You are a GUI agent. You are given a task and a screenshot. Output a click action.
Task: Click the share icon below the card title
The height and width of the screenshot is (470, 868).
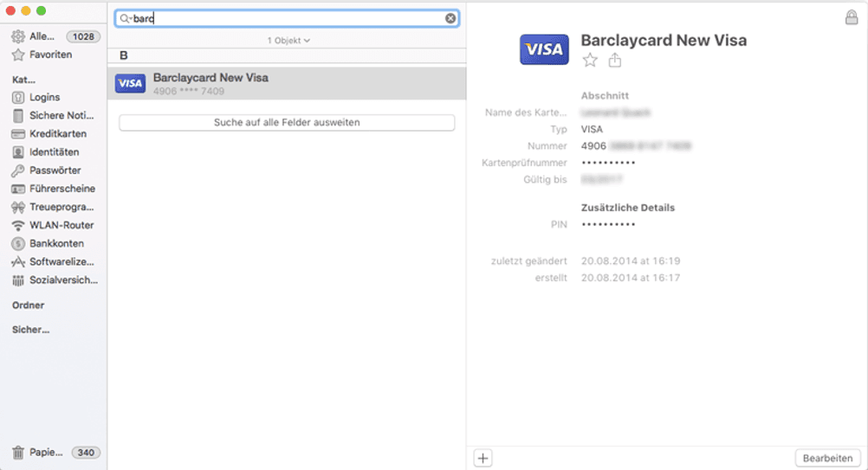pyautogui.click(x=614, y=60)
